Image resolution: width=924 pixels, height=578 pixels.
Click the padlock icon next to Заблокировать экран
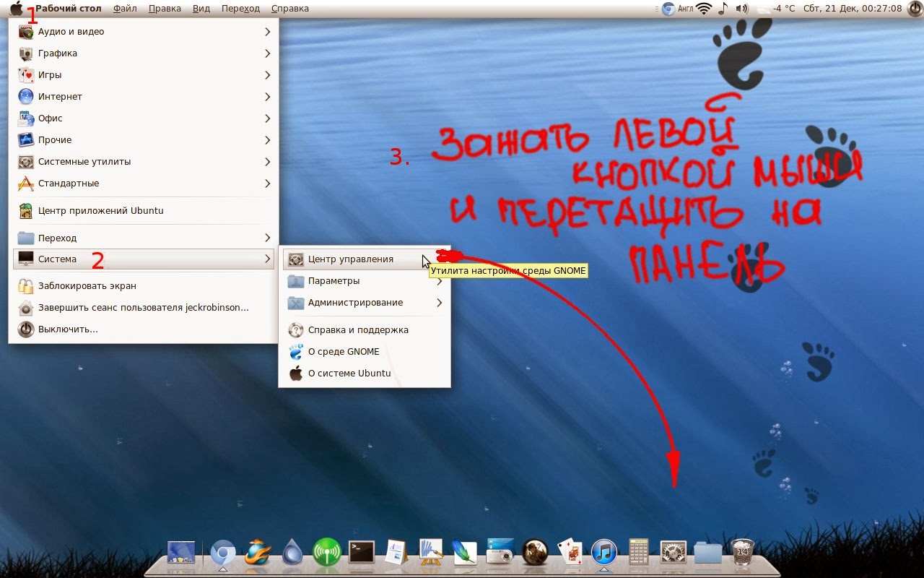click(26, 286)
